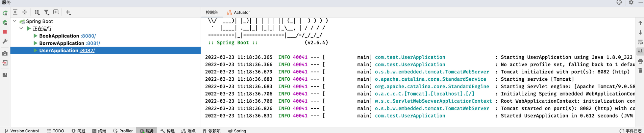Open the 终端 terminal tool window
The width and height of the screenshot is (644, 133).
coord(99,131)
